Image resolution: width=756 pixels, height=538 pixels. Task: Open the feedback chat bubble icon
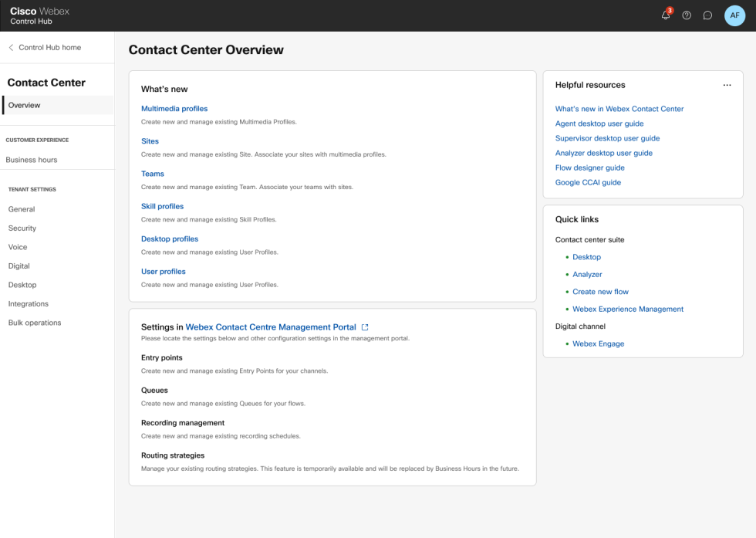click(x=707, y=15)
